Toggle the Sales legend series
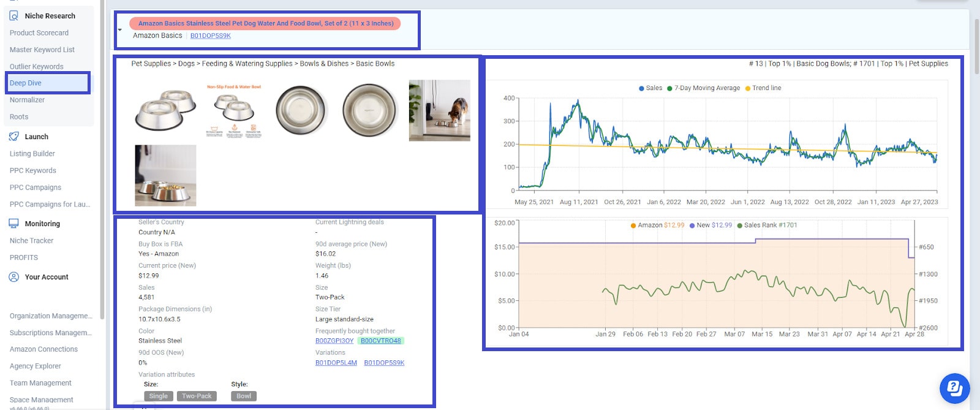980x410 pixels. point(650,88)
